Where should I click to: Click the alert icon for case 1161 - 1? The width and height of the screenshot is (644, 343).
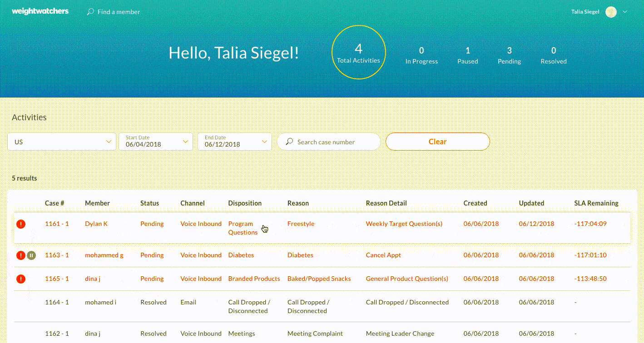pyautogui.click(x=21, y=224)
